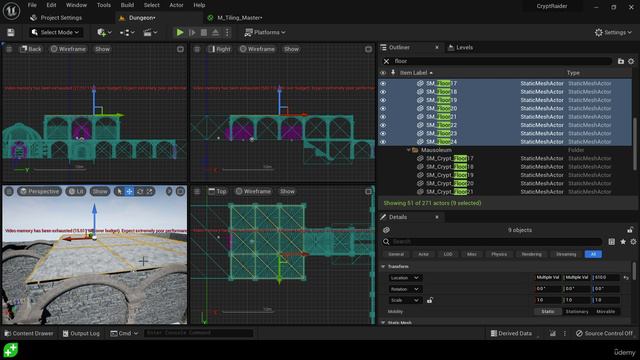The image size is (640, 360).
Task: Toggle visibility of SM_Floor24
Action: tap(383, 142)
